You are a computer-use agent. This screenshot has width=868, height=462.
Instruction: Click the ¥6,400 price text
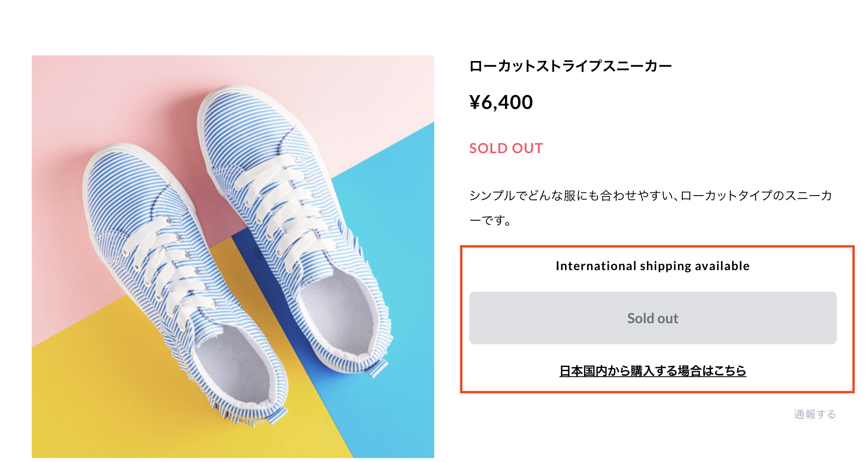[x=501, y=102]
